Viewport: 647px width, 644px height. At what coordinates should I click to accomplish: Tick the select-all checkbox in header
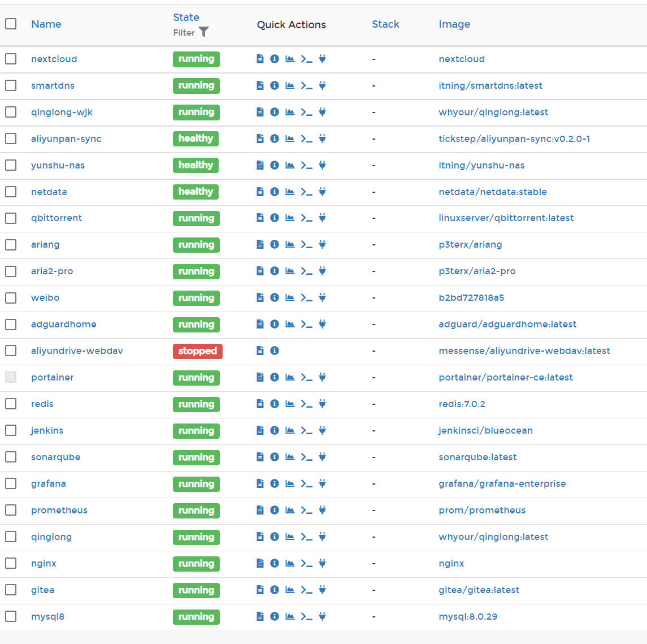(11, 24)
